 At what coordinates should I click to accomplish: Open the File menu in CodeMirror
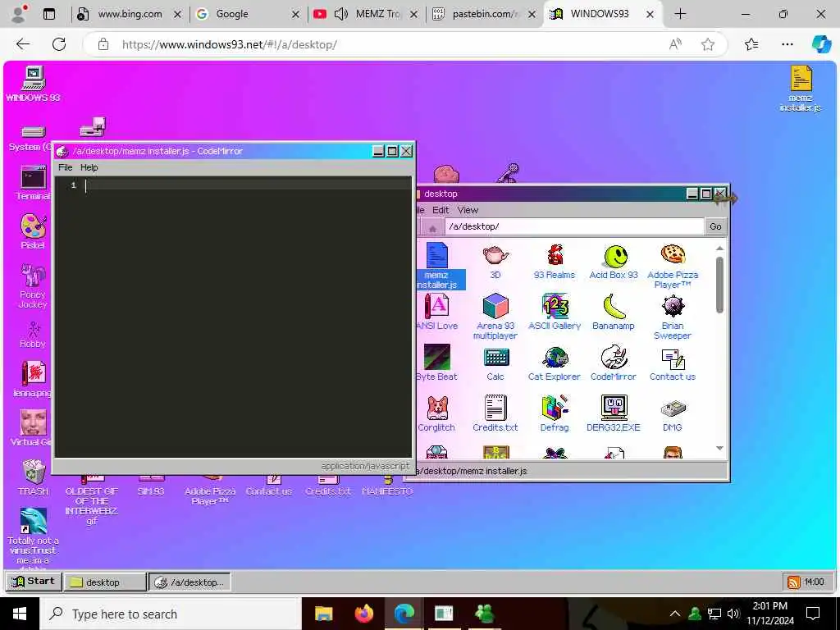coord(66,167)
